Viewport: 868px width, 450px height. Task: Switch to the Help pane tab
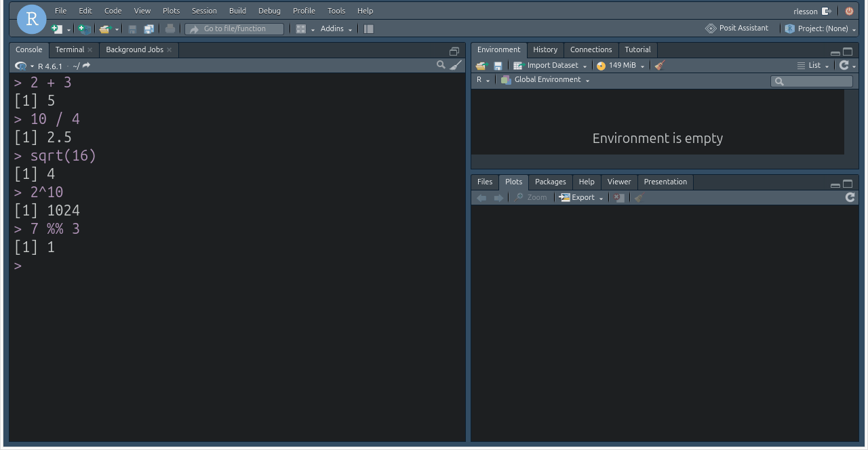tap(587, 182)
